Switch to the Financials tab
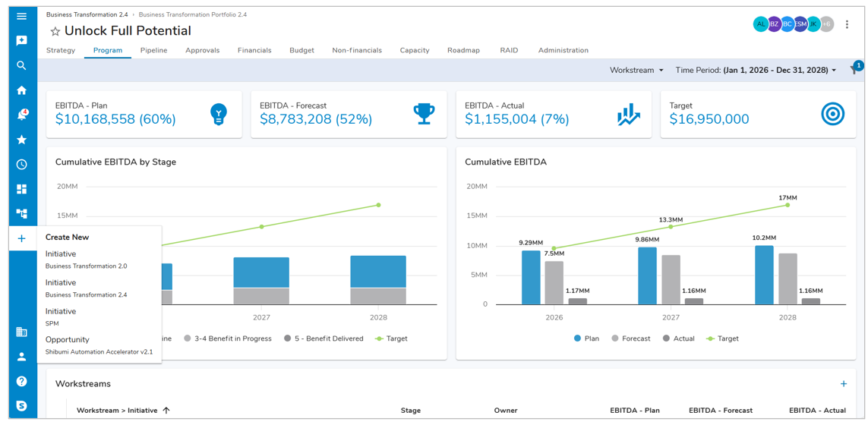868x425 pixels. [254, 50]
